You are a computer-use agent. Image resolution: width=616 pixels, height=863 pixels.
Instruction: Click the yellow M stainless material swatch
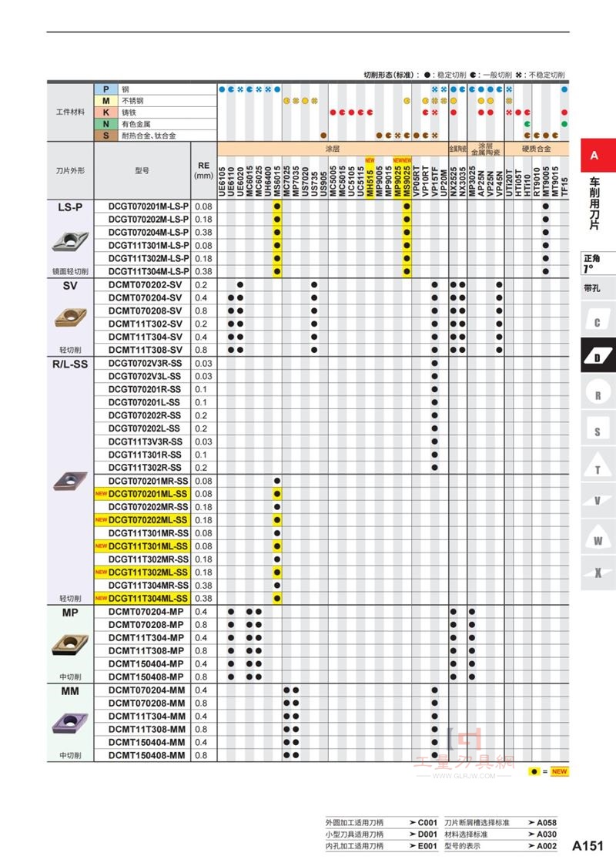tap(106, 101)
